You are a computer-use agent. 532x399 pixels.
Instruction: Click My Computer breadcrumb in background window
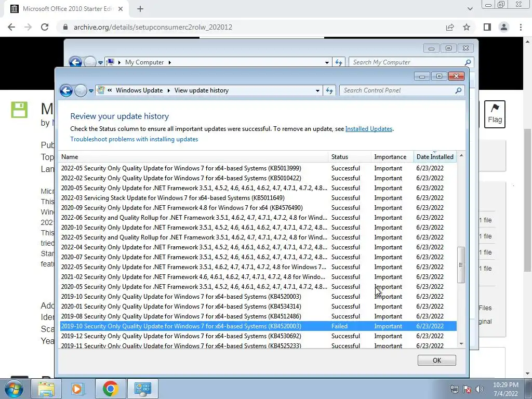coord(144,62)
